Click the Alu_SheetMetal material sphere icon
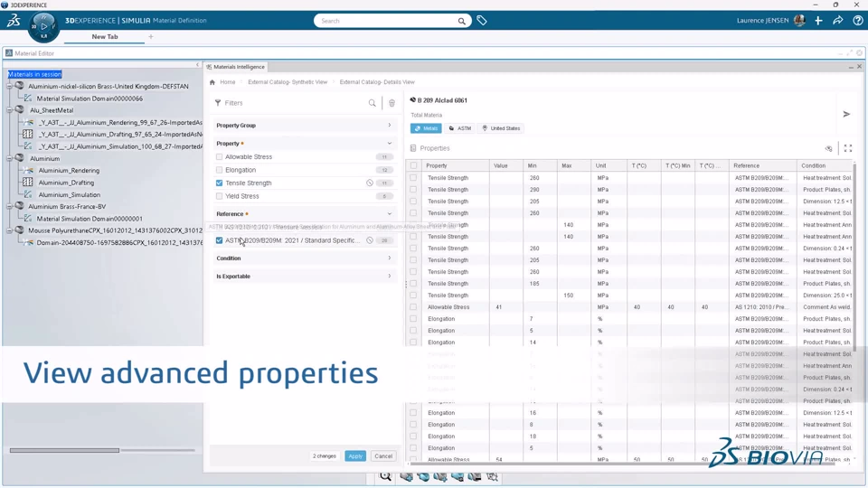This screenshot has height=488, width=868. click(x=19, y=109)
